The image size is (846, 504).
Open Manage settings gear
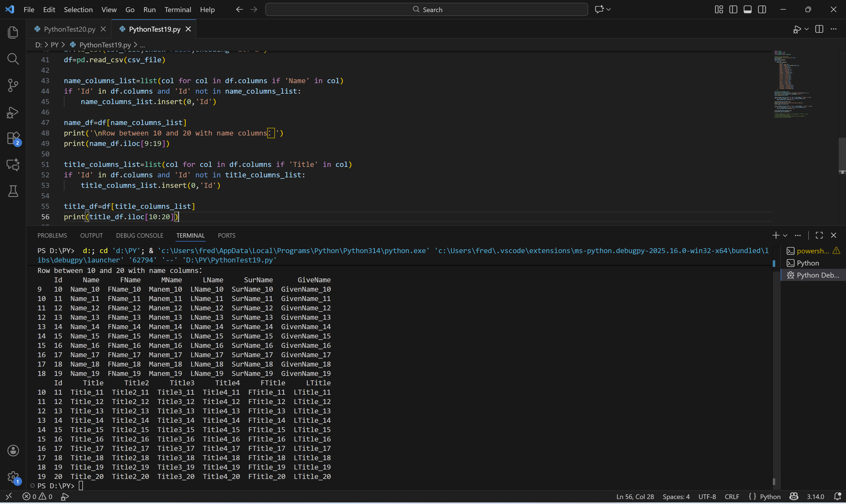point(13,477)
